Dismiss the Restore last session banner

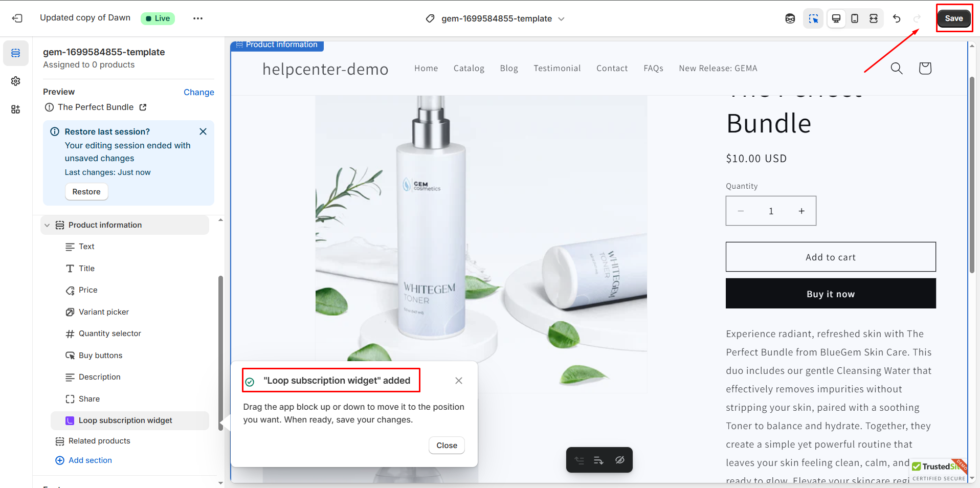point(203,131)
